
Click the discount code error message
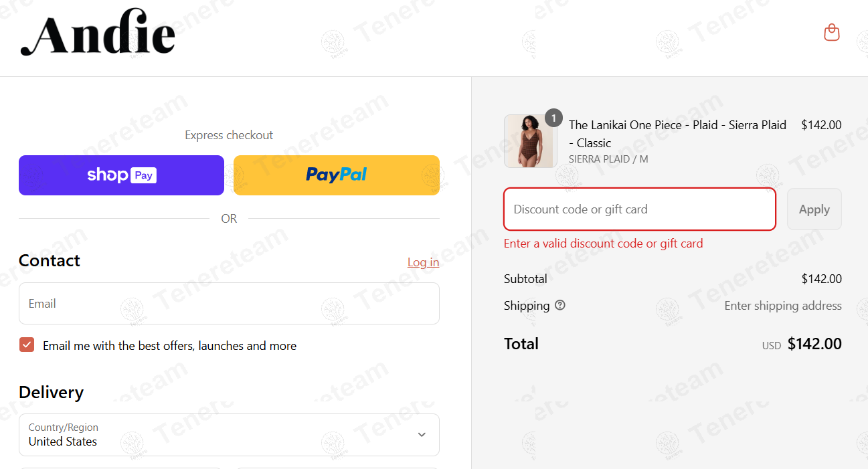[603, 244]
